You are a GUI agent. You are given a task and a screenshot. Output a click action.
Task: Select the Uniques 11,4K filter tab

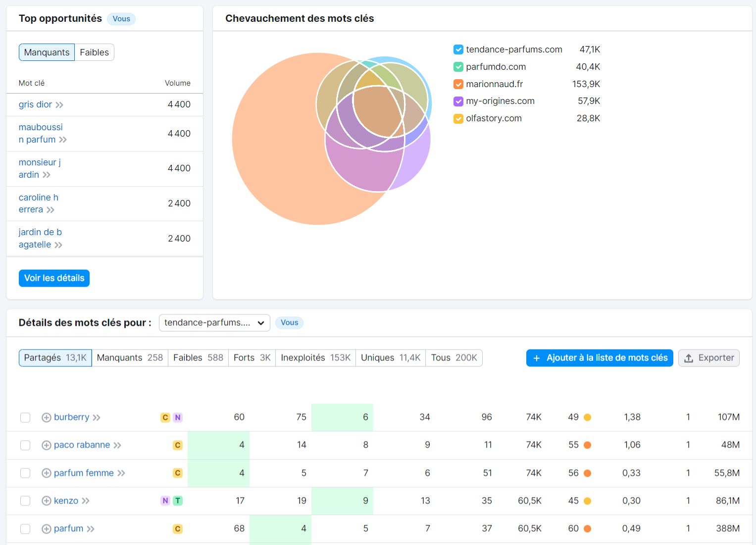pyautogui.click(x=391, y=358)
